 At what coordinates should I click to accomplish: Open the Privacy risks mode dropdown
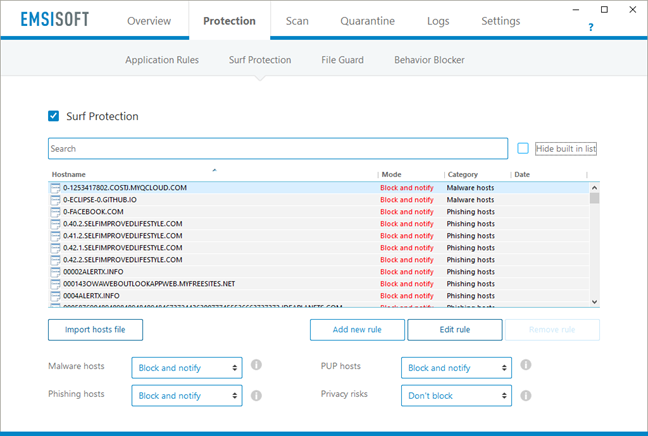(456, 395)
